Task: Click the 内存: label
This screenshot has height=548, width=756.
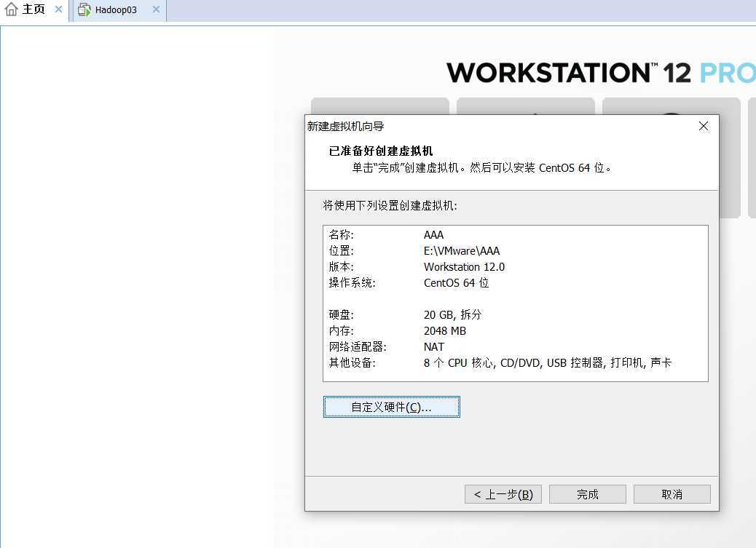Action: [x=341, y=330]
